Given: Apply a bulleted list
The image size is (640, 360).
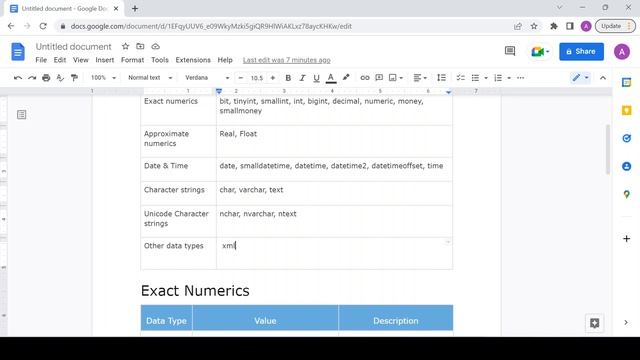Looking at the screenshot, I should (x=475, y=78).
